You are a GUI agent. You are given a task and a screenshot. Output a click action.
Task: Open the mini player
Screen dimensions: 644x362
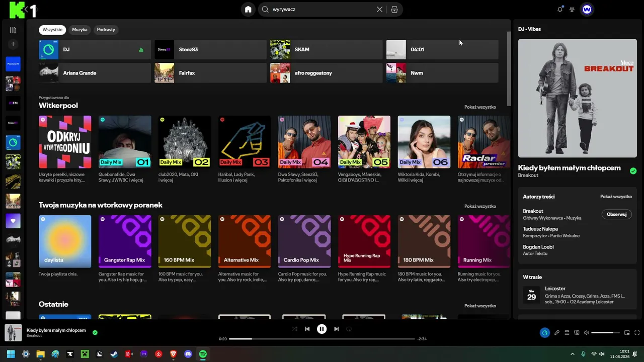pyautogui.click(x=627, y=332)
